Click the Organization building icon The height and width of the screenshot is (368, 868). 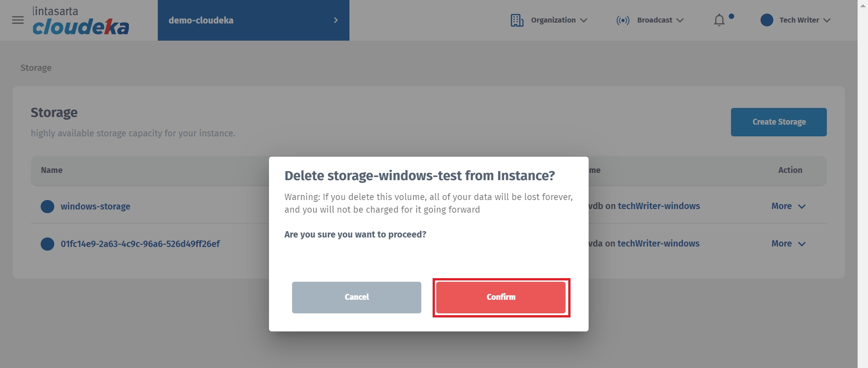coord(517,20)
